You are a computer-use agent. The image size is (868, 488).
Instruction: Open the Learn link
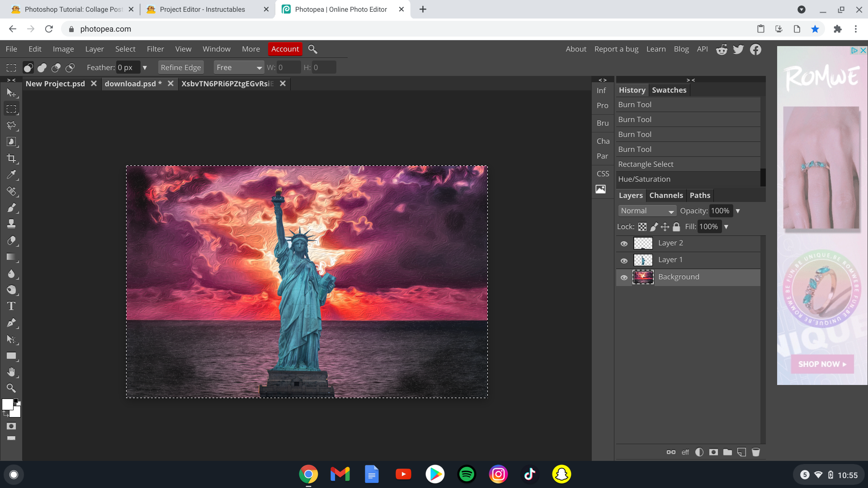coord(656,49)
